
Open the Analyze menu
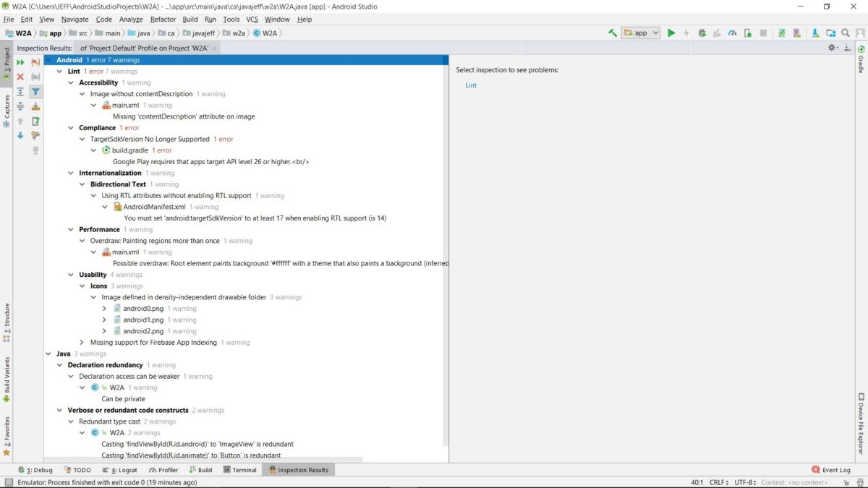(131, 20)
